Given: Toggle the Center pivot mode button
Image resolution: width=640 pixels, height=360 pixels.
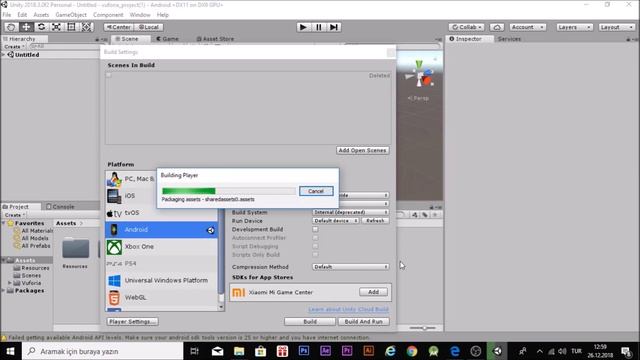Looking at the screenshot, I should (118, 27).
